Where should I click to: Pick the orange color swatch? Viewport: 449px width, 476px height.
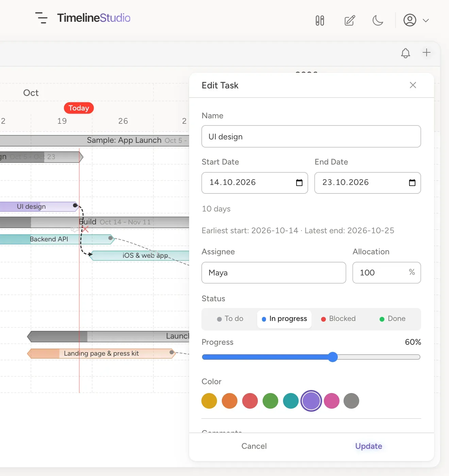tap(230, 401)
